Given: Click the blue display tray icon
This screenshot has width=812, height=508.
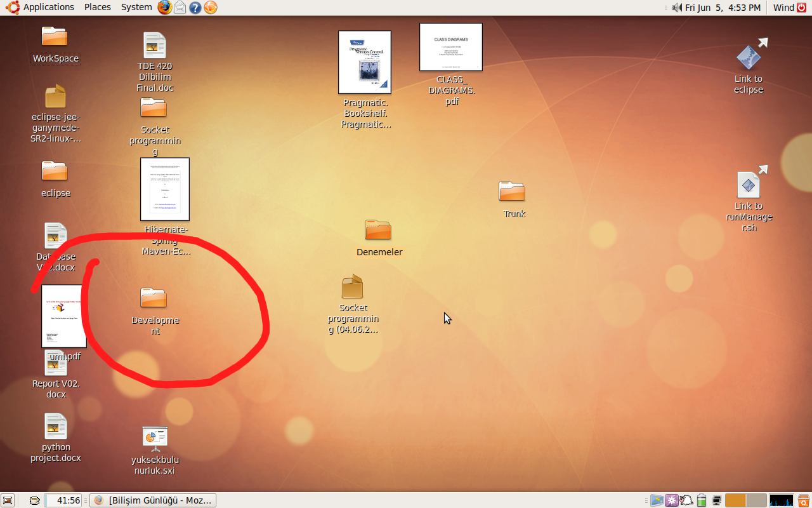Looking at the screenshot, I should pos(657,500).
